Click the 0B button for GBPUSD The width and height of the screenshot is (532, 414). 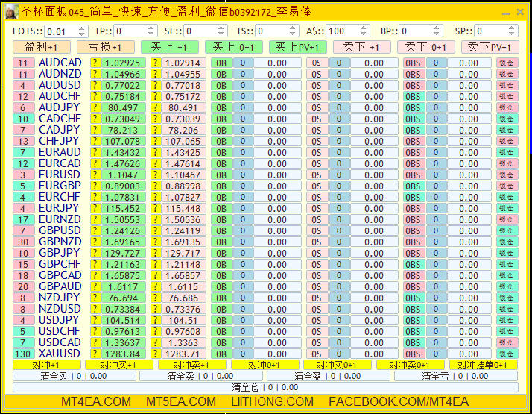(x=221, y=230)
